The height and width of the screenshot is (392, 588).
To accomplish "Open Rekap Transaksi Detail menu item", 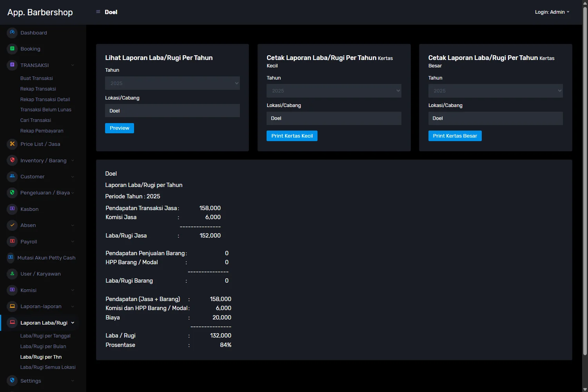I will click(x=45, y=100).
